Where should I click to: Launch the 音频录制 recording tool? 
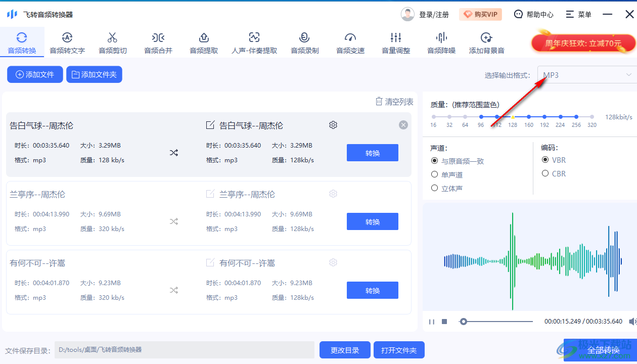(304, 42)
